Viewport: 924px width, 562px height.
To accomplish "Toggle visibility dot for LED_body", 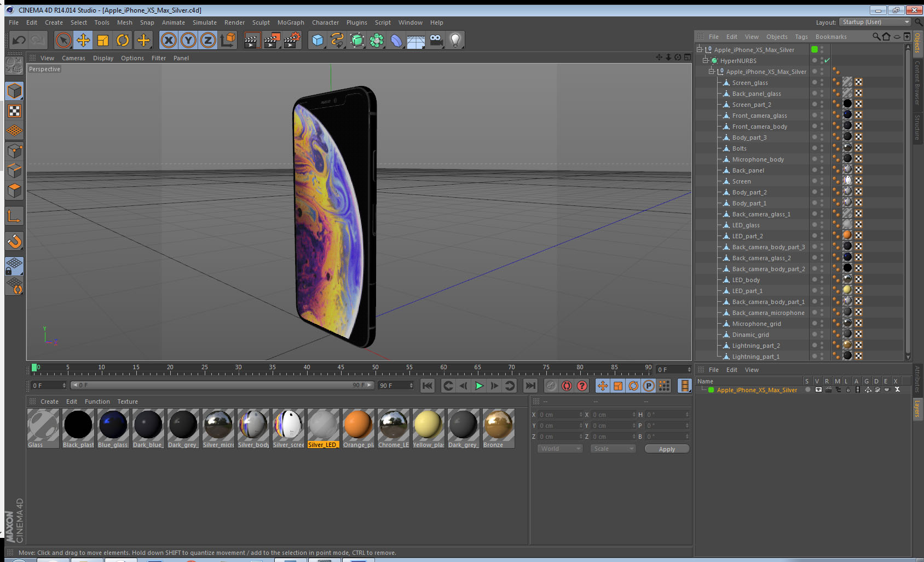I will point(815,279).
